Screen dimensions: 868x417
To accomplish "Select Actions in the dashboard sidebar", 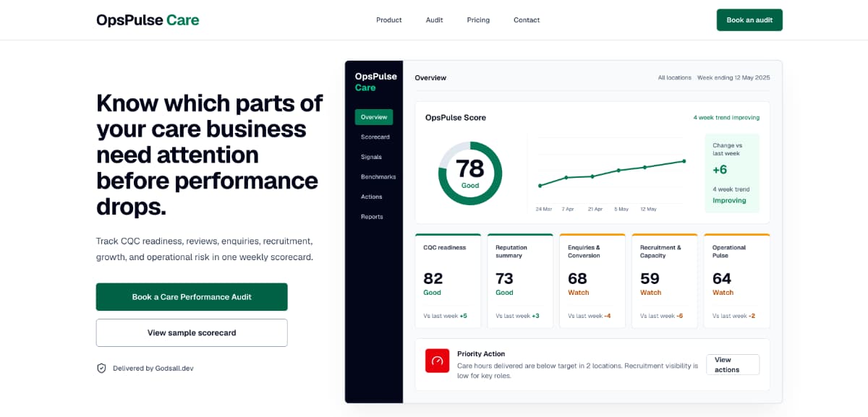I will tap(372, 197).
